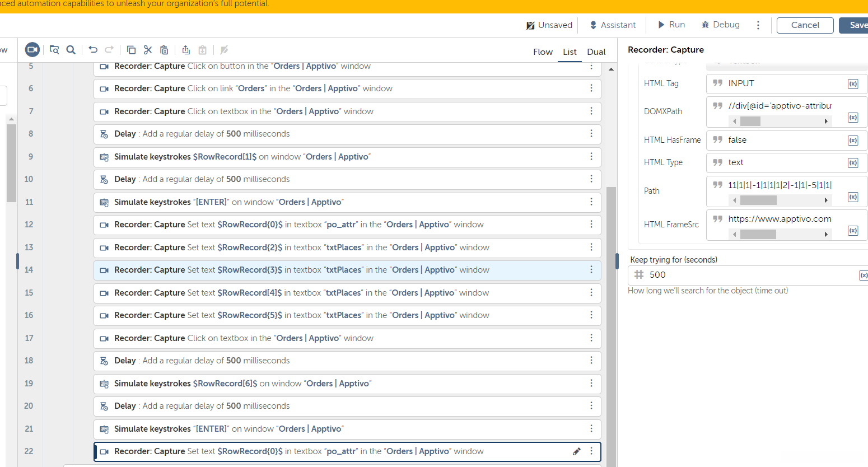Open the action menu for line 13
This screenshot has height=467, width=868.
click(591, 247)
